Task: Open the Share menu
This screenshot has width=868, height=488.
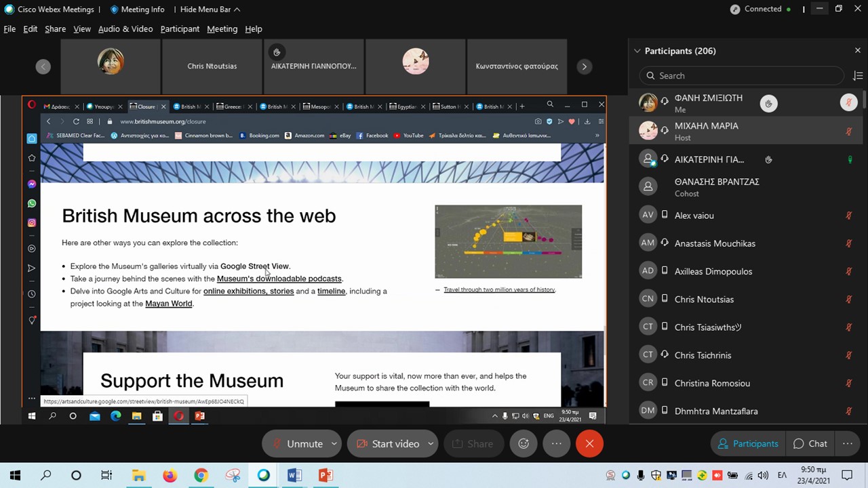Action: [x=56, y=29]
